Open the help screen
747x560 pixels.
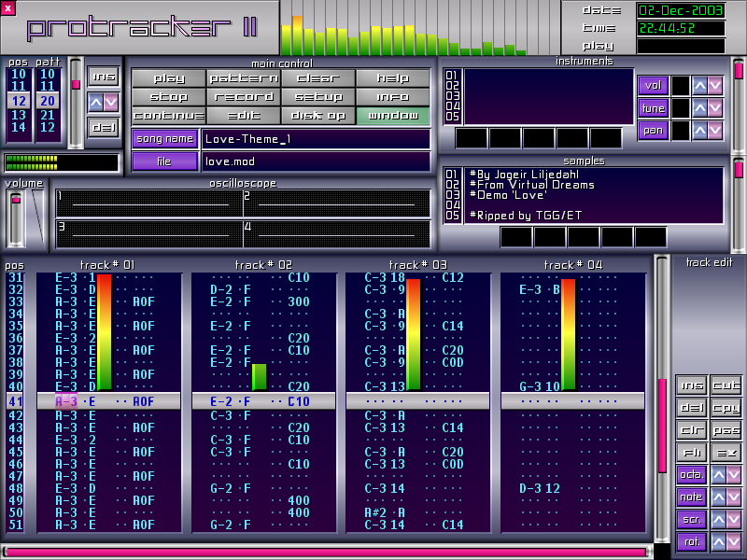pos(393,78)
